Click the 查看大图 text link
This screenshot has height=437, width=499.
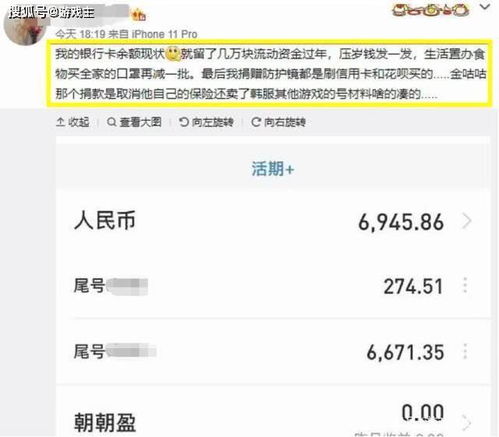pyautogui.click(x=140, y=122)
